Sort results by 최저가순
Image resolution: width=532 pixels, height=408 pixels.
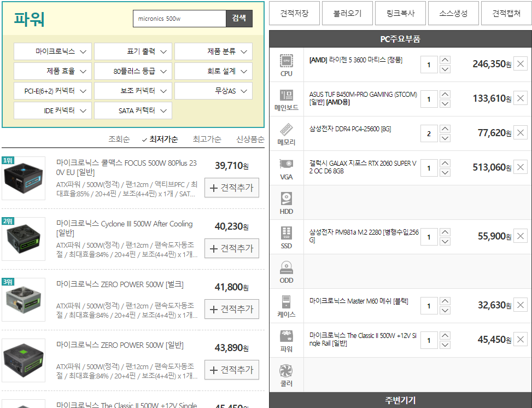click(x=163, y=139)
